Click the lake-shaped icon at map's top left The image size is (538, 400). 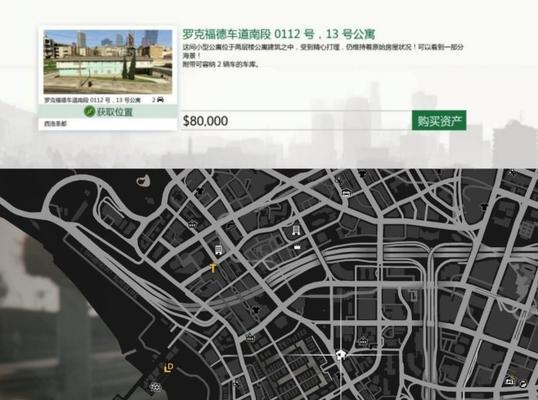143,180
